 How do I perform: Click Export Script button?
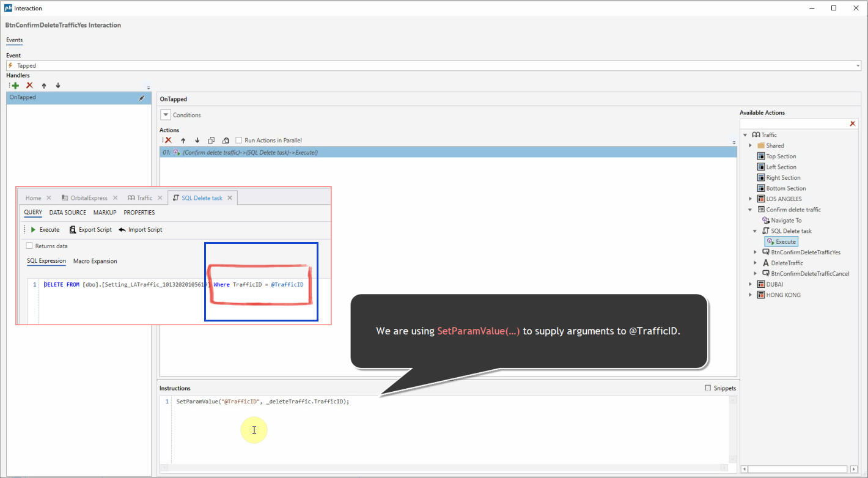coord(90,230)
